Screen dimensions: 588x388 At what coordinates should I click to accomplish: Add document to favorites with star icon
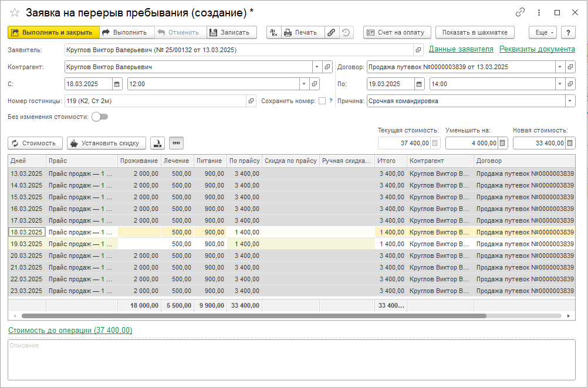[x=15, y=12]
